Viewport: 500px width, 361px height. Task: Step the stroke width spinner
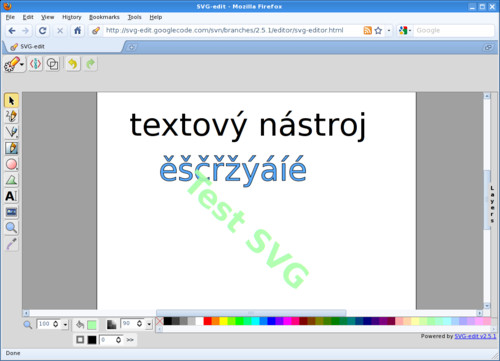pyautogui.click(x=118, y=340)
